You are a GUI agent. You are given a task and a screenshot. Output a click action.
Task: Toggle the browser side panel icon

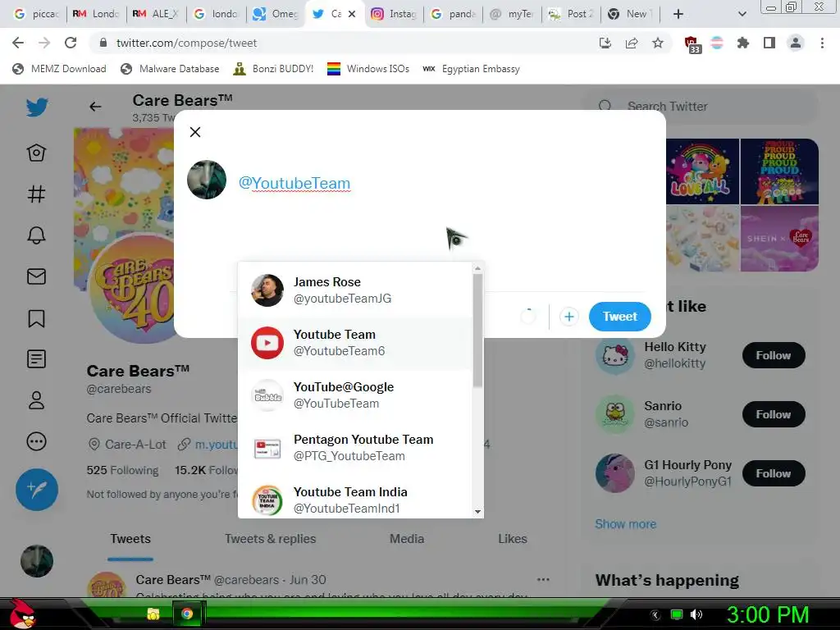click(x=769, y=43)
